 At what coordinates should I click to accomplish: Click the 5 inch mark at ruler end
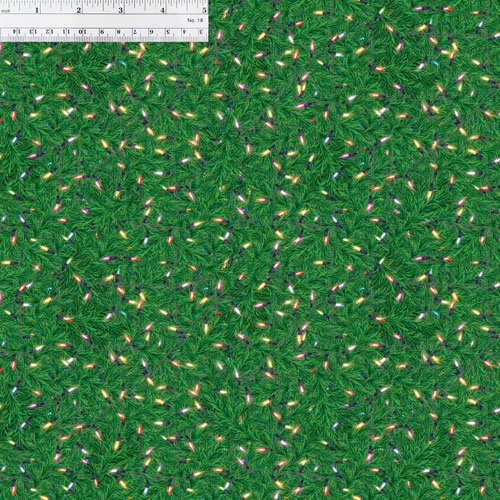[x=205, y=10]
